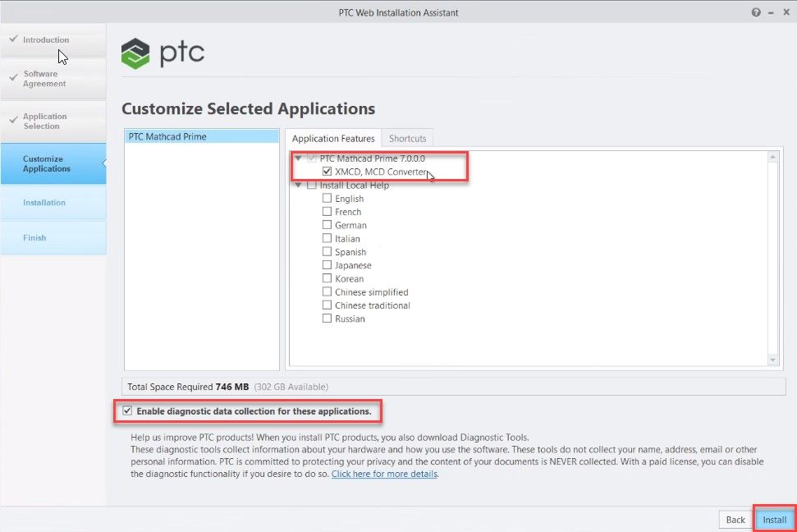Toggle diagnostic data collection checkbox
797x532 pixels.
pos(127,410)
